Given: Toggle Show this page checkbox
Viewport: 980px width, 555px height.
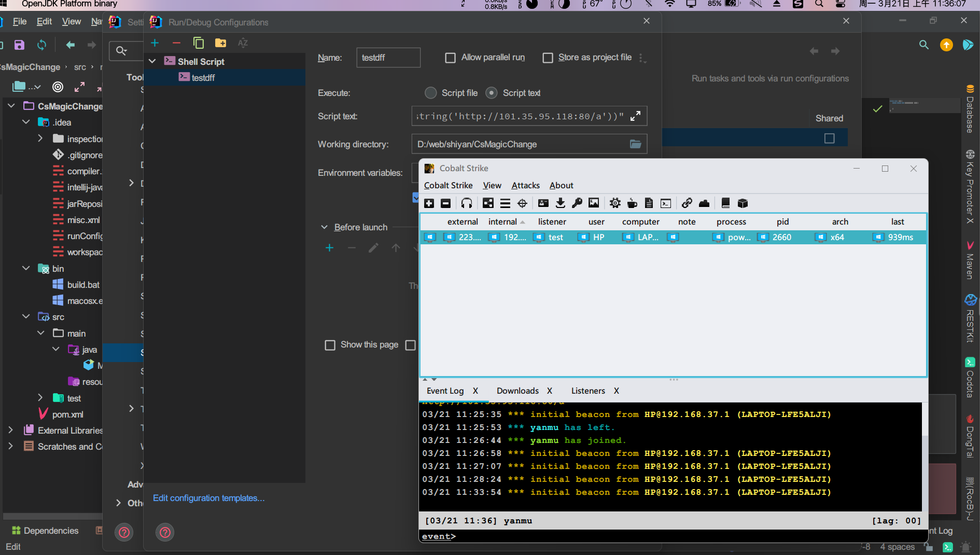Looking at the screenshot, I should (x=330, y=345).
